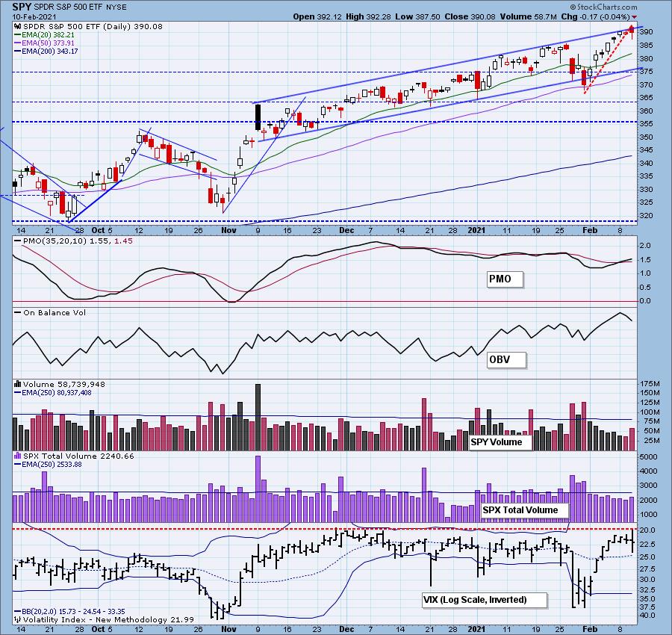
Task: Click the boxed OBV annotation label
Action: (506, 360)
